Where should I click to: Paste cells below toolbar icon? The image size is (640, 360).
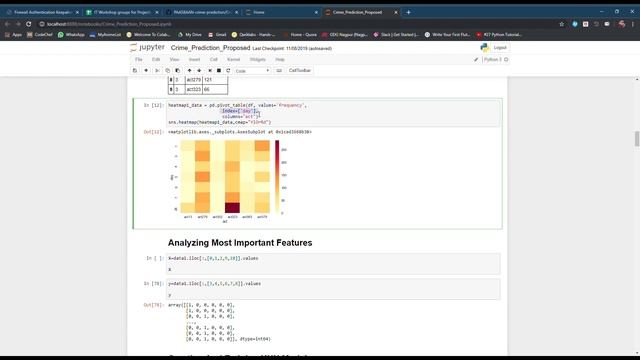point(178,71)
